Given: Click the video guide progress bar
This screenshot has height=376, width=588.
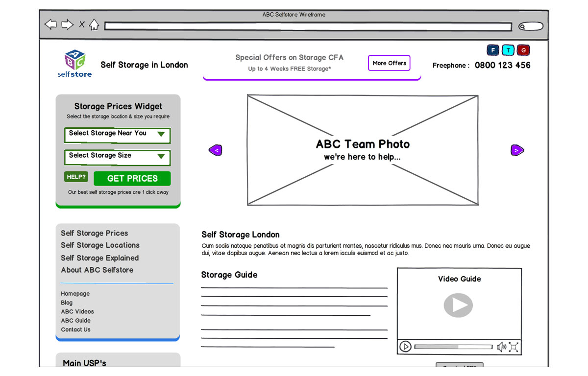Looking at the screenshot, I should [x=453, y=347].
